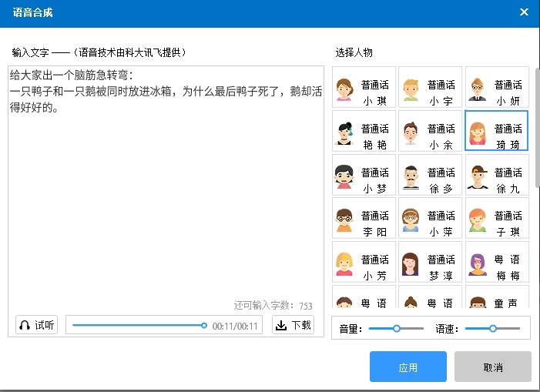Pick the 普通话 小梦 voice character
Screen dimensions: 540x392
pos(364,175)
